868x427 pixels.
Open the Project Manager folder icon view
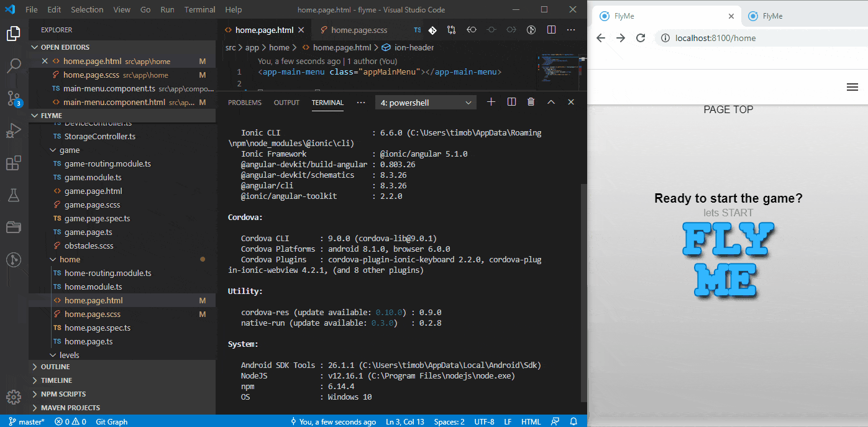[14, 227]
